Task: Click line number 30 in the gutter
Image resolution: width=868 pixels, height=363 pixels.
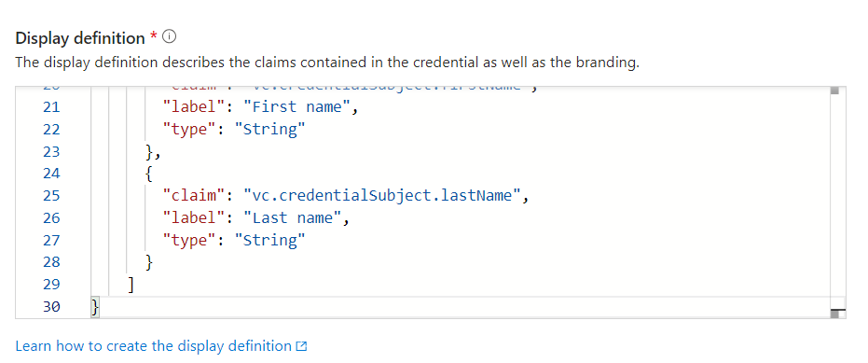Action: (51, 306)
